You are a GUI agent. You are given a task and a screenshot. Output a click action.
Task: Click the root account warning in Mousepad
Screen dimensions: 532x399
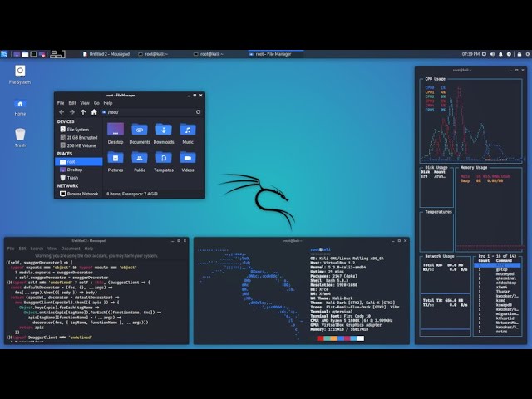coord(96,256)
